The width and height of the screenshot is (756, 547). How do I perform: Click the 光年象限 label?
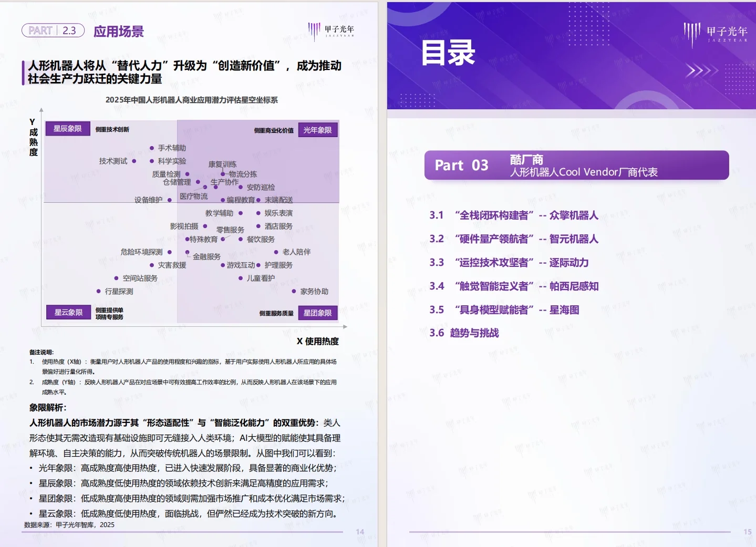(x=318, y=130)
